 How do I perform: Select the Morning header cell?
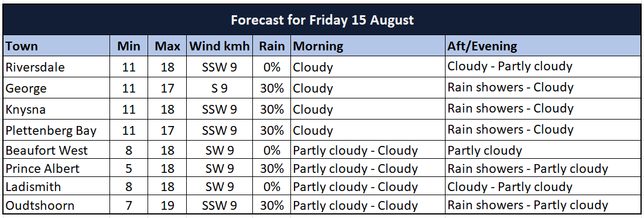click(368, 46)
